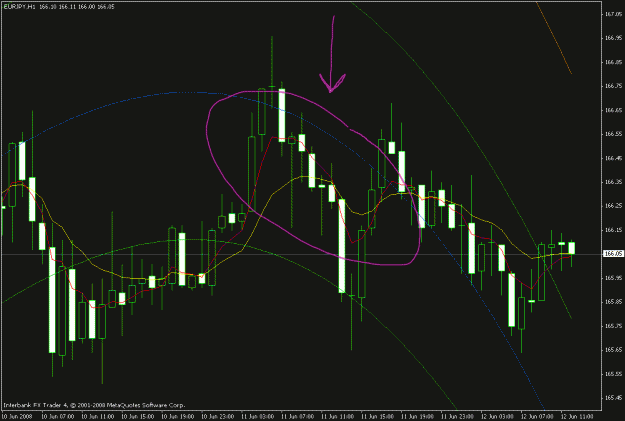
Task: Click the 166.45 price axis label
Action: click(x=613, y=158)
